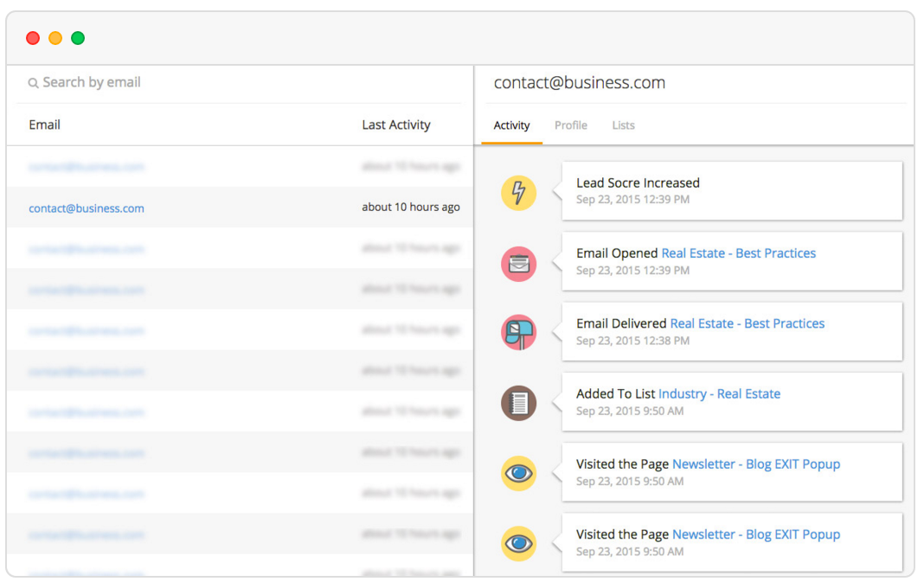Click the red window close button
The height and width of the screenshot is (588, 924).
point(33,38)
